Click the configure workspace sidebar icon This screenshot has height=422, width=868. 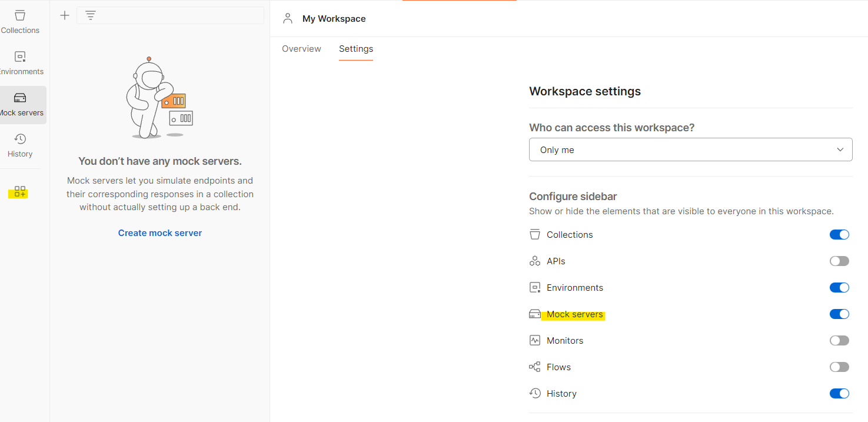tap(20, 192)
